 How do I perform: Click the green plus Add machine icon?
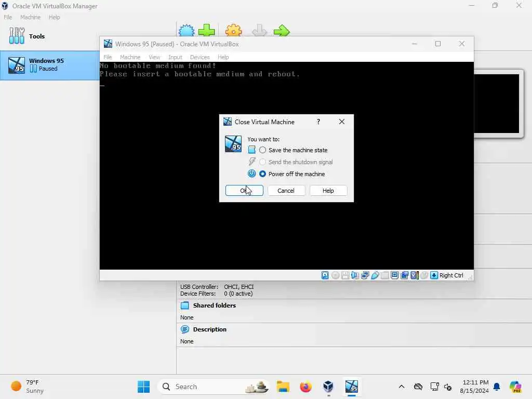pyautogui.click(x=207, y=31)
